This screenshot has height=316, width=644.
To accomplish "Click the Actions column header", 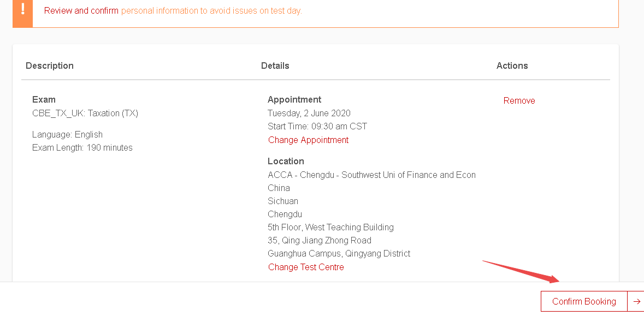I will [x=512, y=65].
